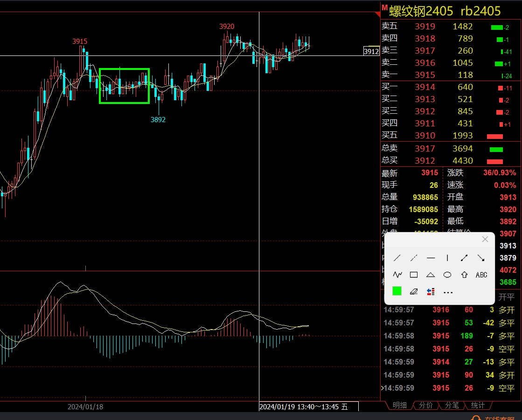The width and height of the screenshot is (522, 420).
Task: Click the 总买 volume 4430
Action: coord(462,161)
